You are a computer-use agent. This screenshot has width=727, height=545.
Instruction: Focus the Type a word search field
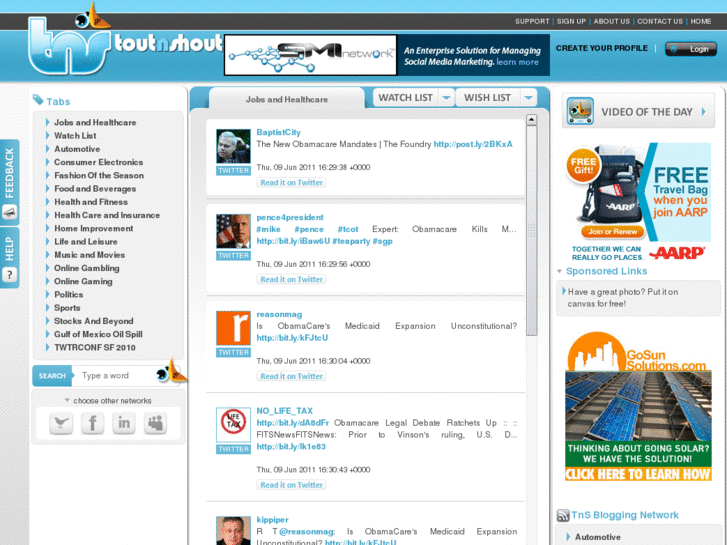(x=116, y=376)
